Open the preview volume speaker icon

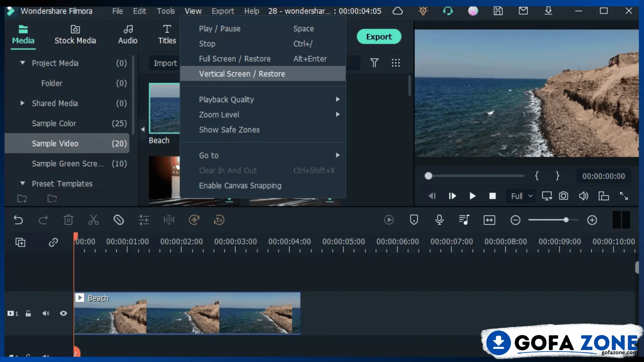(x=584, y=196)
